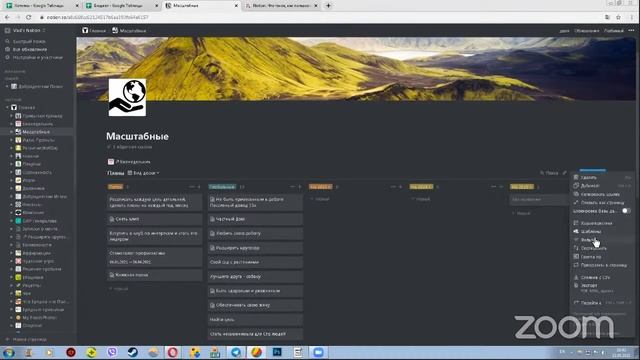The height and width of the screenshot is (360, 640).
Task: Expand Игры tree item arrow
Action: click(x=11, y=180)
